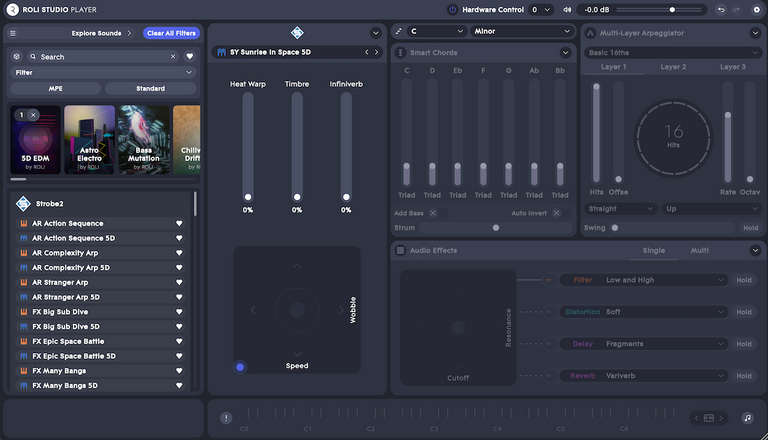Image resolution: width=768 pixels, height=440 pixels.
Task: Open the Up direction dropdown
Action: coord(711,209)
